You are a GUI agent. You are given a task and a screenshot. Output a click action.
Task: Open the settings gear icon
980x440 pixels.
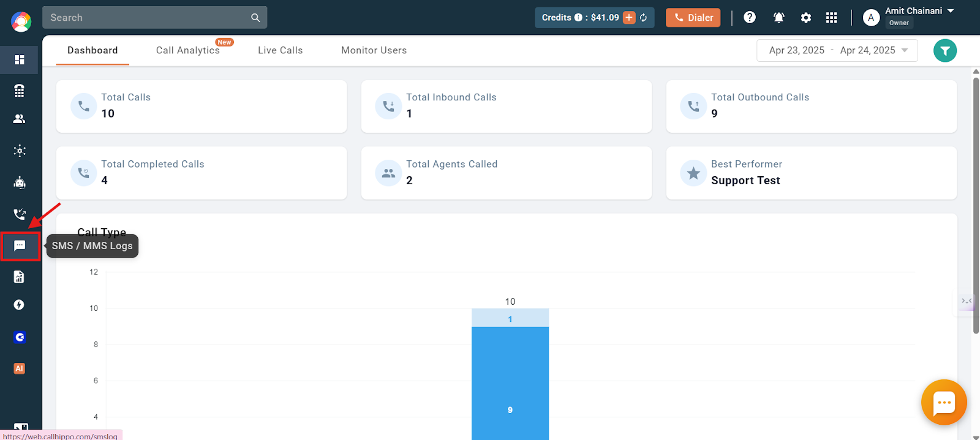[806, 18]
